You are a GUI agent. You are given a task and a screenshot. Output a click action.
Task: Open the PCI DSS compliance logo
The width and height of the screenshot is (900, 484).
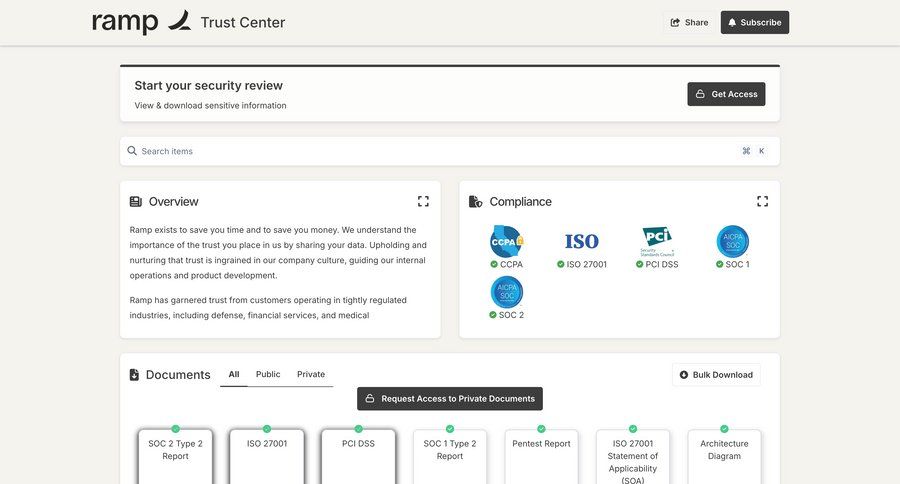pyautogui.click(x=657, y=241)
